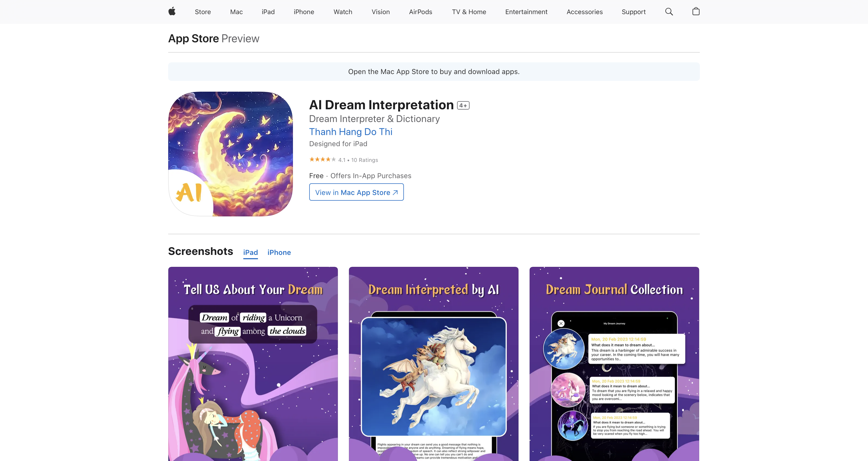Select the iPhone screenshots tab
868x461 pixels.
coord(279,253)
